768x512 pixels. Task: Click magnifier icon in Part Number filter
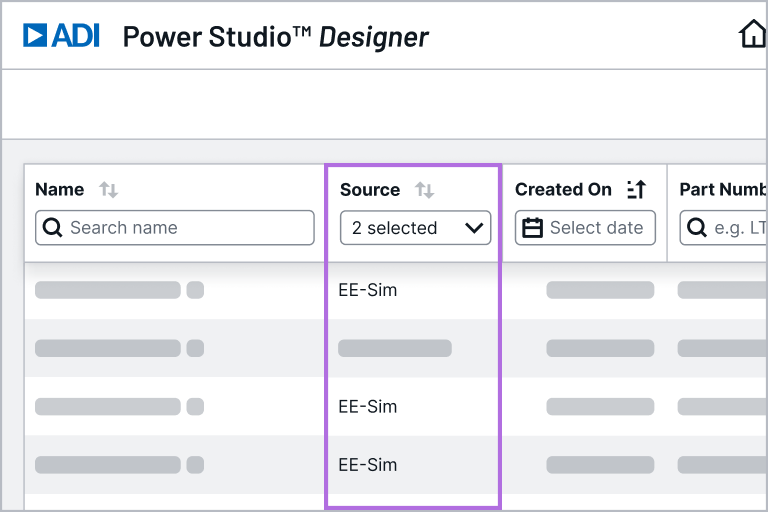tap(697, 228)
